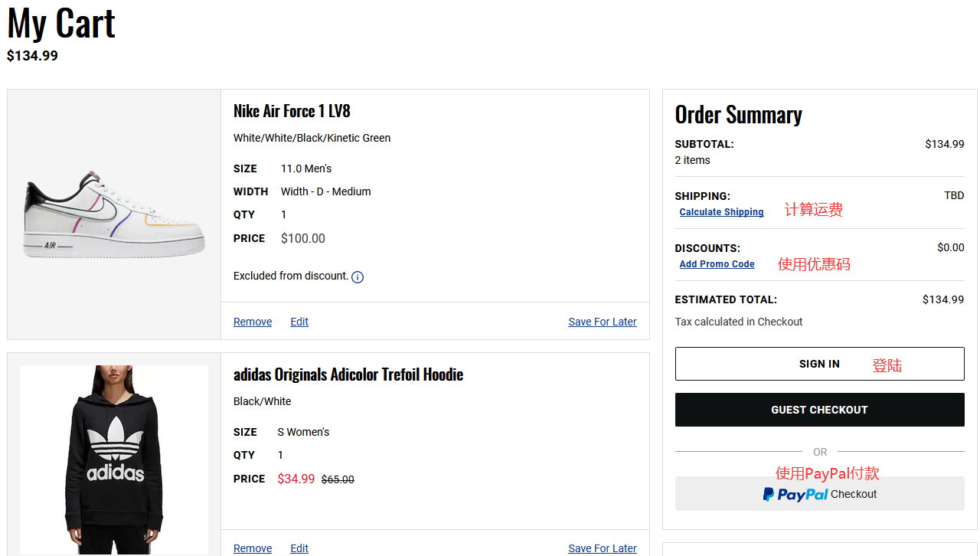980x556 pixels.
Task: Click the PayPal logo in checkout button
Action: pos(795,495)
